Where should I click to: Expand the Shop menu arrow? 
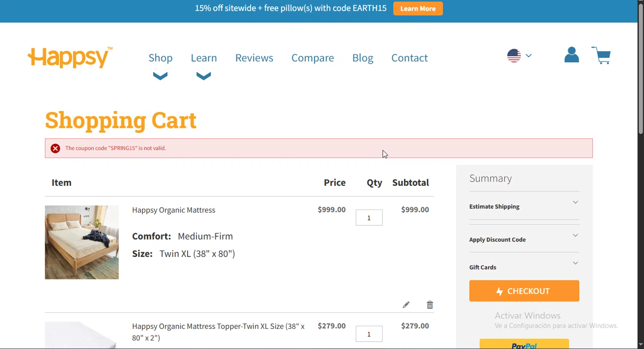160,76
